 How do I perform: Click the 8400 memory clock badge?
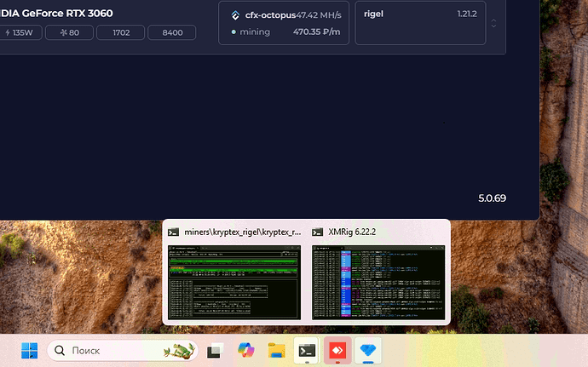point(171,32)
